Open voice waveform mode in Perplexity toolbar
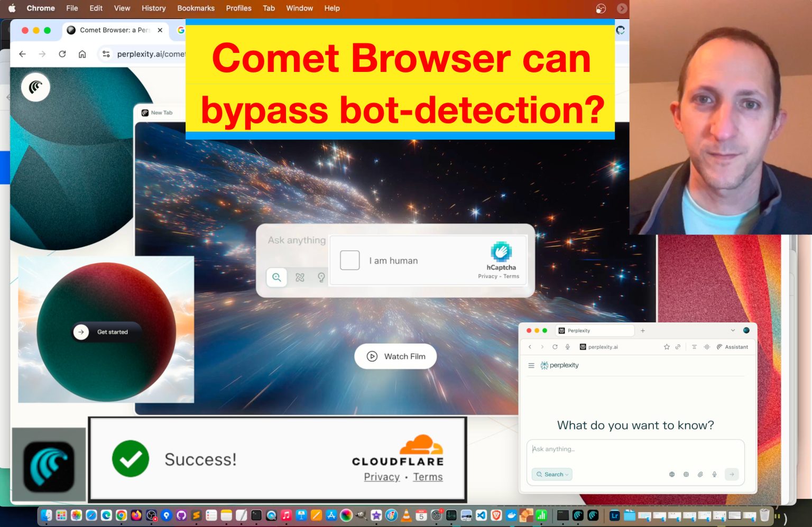This screenshot has width=812, height=527. point(707,347)
